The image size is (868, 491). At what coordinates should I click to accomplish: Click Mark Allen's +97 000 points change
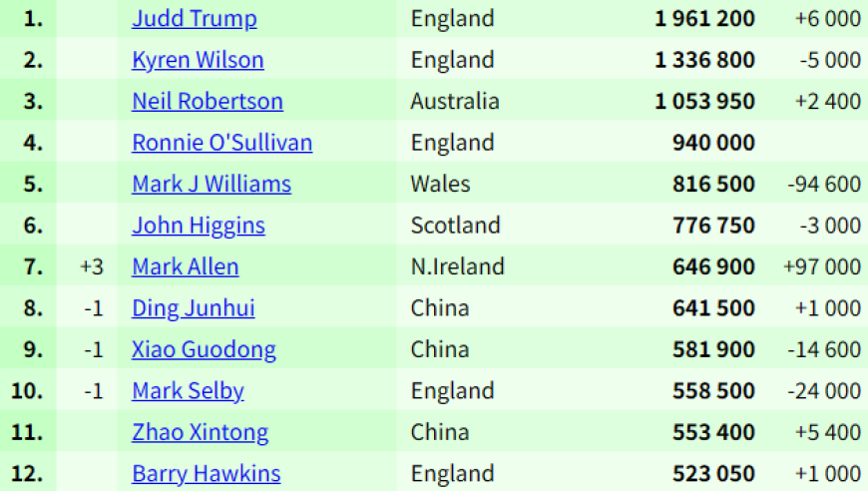coord(822,266)
